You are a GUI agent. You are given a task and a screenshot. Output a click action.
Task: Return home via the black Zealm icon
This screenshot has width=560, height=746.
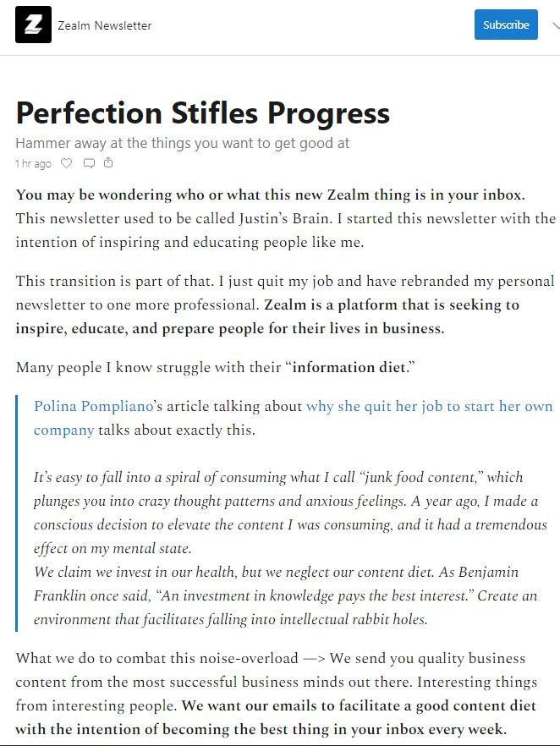31,25
